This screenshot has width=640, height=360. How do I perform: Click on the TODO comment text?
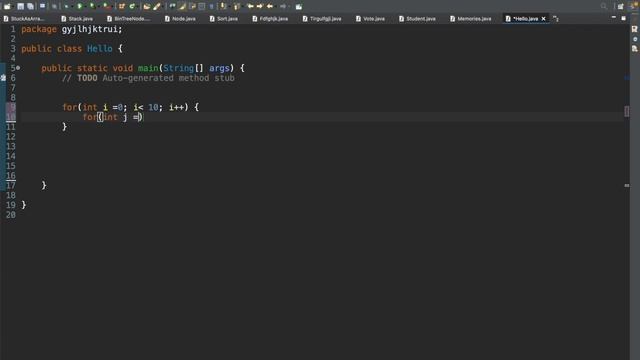tap(149, 78)
